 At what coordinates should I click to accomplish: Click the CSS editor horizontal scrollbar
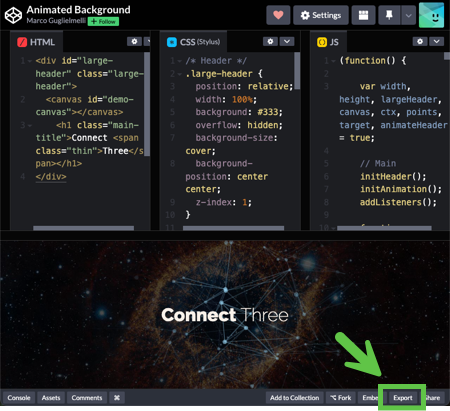pyautogui.click(x=233, y=228)
